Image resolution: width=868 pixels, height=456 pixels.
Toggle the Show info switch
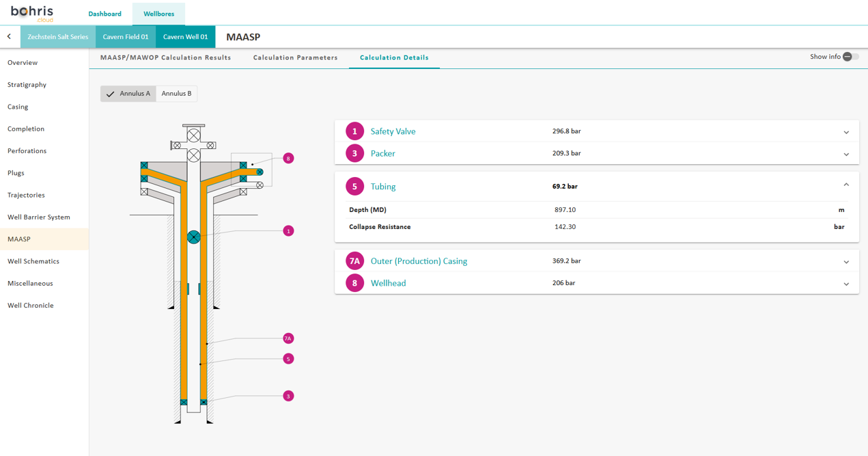pyautogui.click(x=850, y=57)
